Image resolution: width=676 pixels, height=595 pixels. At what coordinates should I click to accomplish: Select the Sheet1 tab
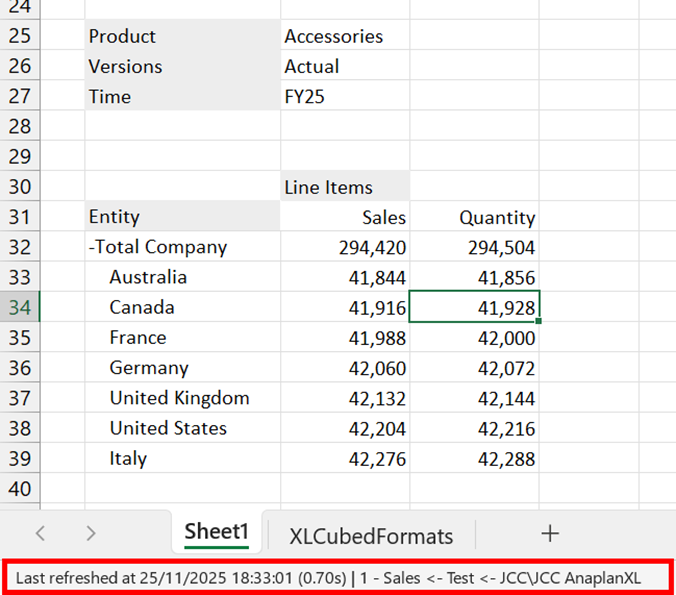[215, 534]
